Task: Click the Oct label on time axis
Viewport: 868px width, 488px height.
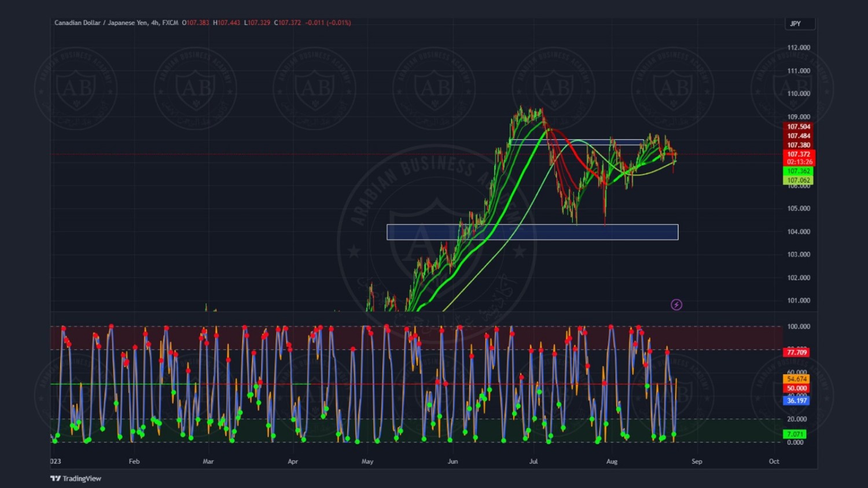Action: pos(774,461)
